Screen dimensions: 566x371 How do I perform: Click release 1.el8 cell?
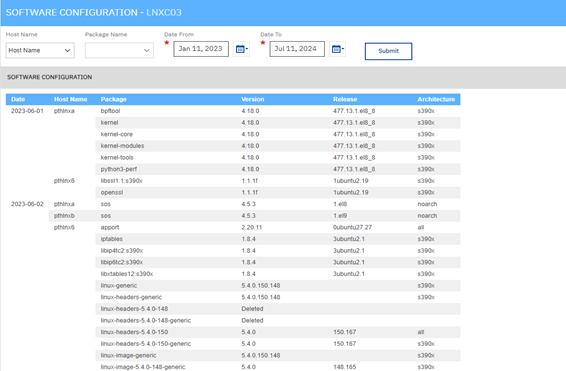click(340, 204)
